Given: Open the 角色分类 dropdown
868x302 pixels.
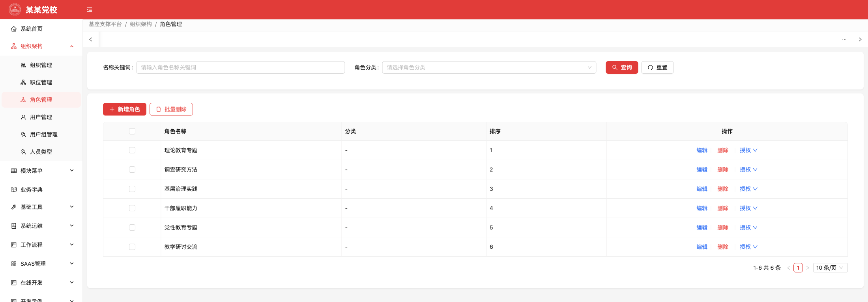Looking at the screenshot, I should click(x=489, y=67).
